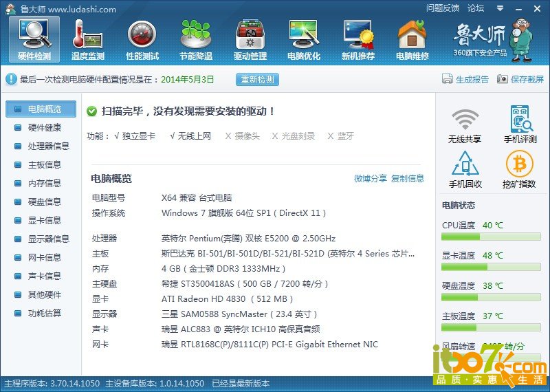Click the 复制信息 link
Image resolution: width=550 pixels, height=392 pixels.
click(x=408, y=179)
